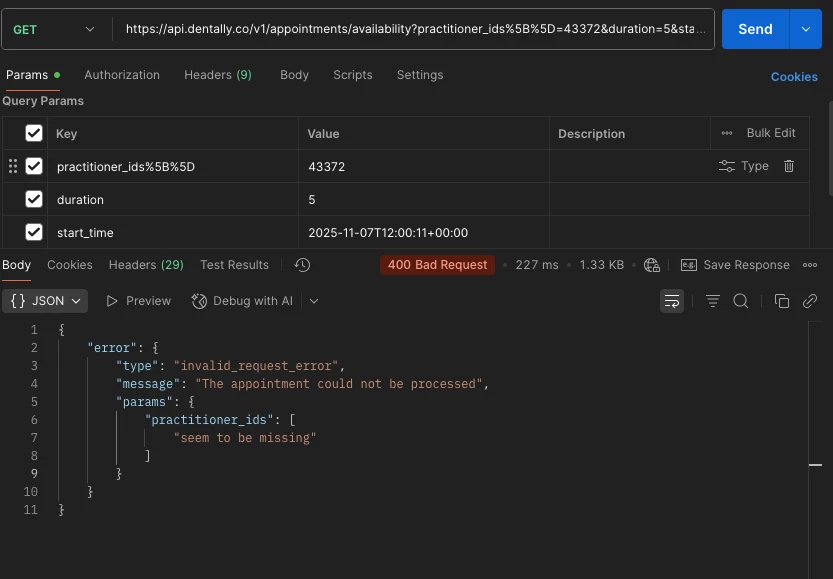This screenshot has height=579, width=833.
Task: Click the network globe icon in response bar
Action: [x=652, y=265]
